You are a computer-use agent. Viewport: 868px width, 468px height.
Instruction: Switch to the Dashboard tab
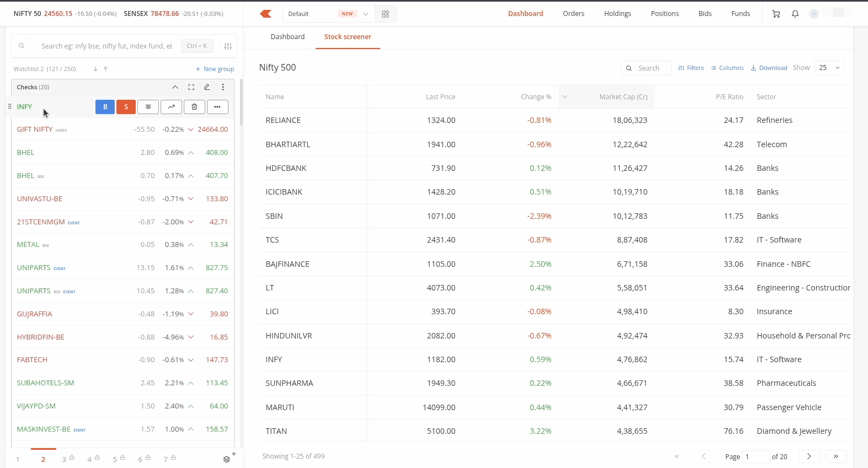pos(287,37)
